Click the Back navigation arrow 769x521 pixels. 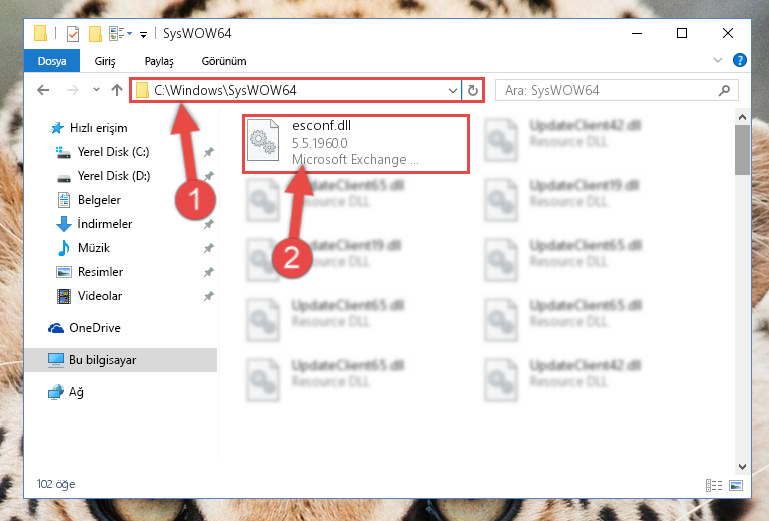point(43,90)
